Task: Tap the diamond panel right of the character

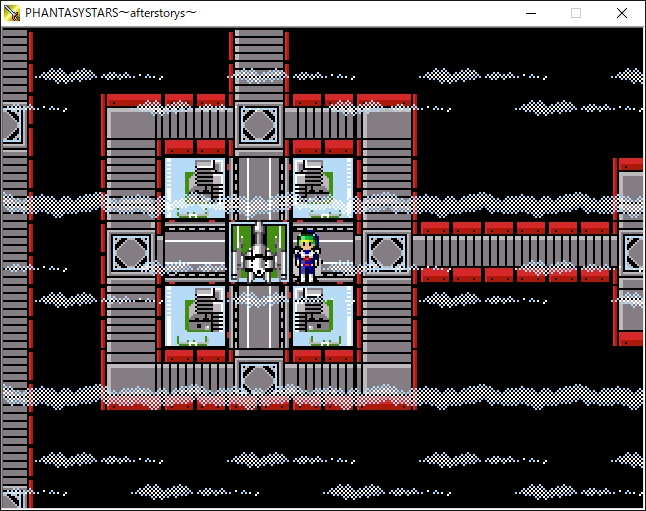Action: (x=386, y=250)
